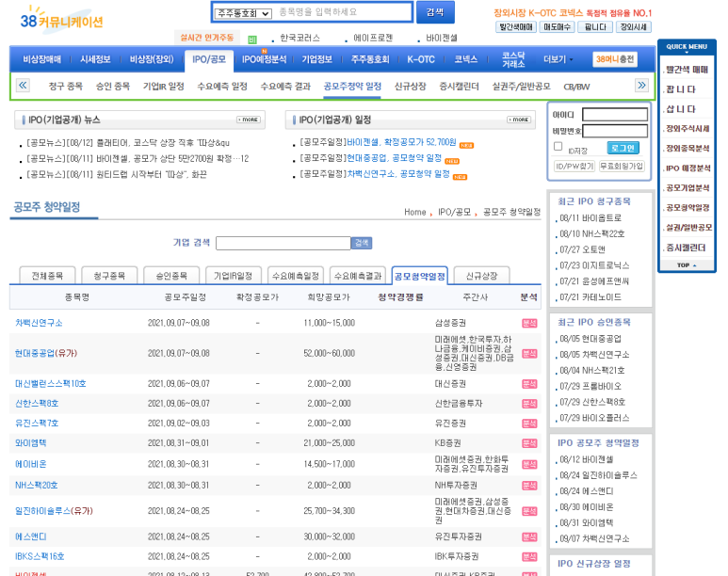Click the 빨간색매매 button
The width and height of the screenshot is (728, 576).
tap(516, 27)
